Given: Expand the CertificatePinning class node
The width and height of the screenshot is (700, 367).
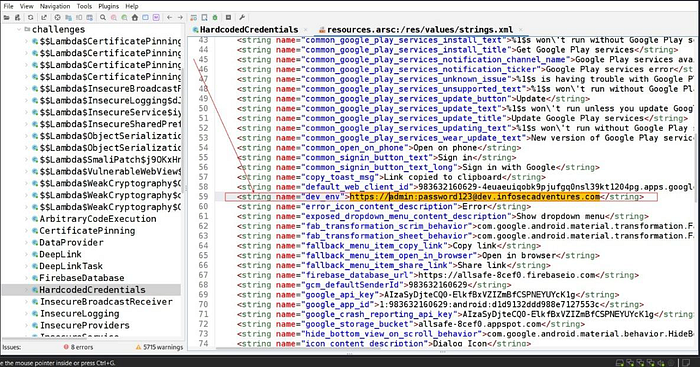Looking at the screenshot, I should click(26, 231).
